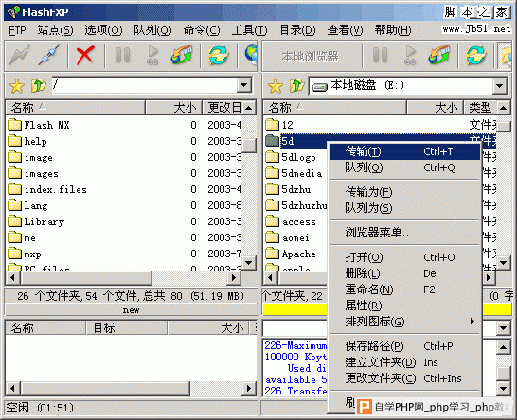Choose 建立文件夹(D) in the context menu

(x=405, y=362)
